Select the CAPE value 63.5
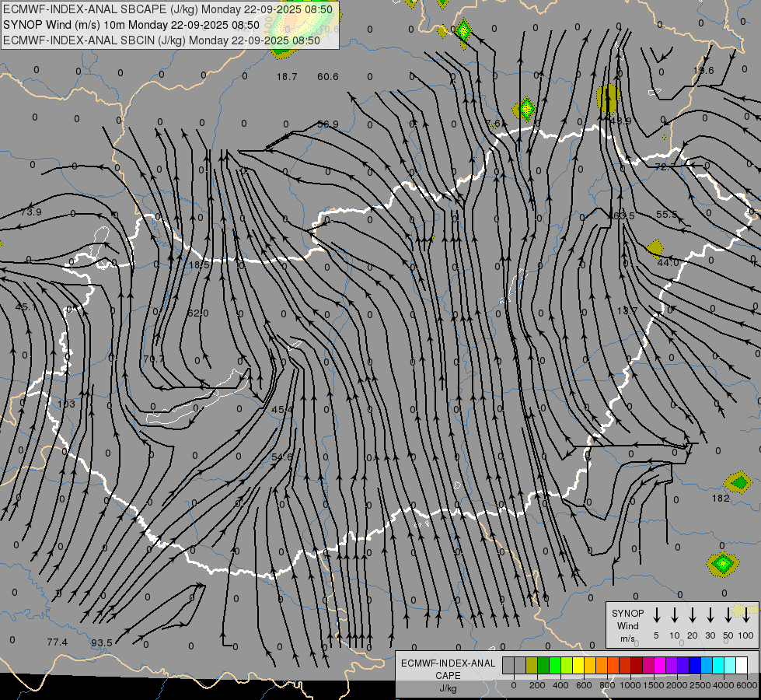Image resolution: width=761 pixels, height=700 pixels. coord(624,215)
